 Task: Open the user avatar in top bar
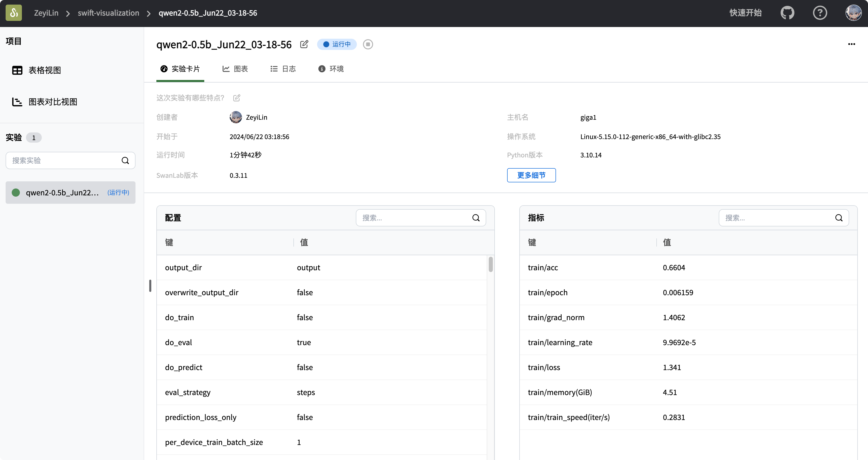[x=853, y=13]
